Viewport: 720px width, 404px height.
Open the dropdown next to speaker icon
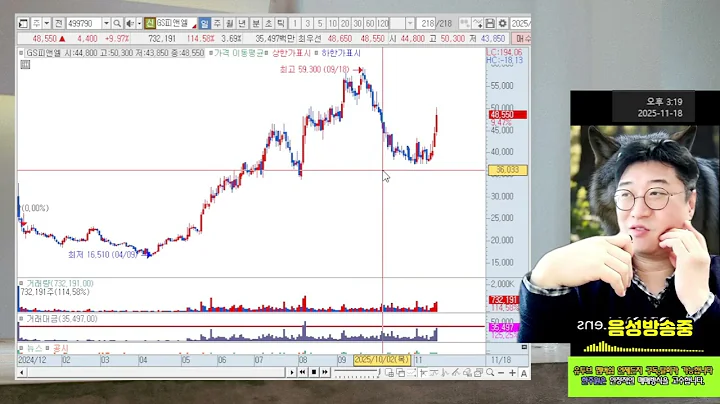[139, 23]
